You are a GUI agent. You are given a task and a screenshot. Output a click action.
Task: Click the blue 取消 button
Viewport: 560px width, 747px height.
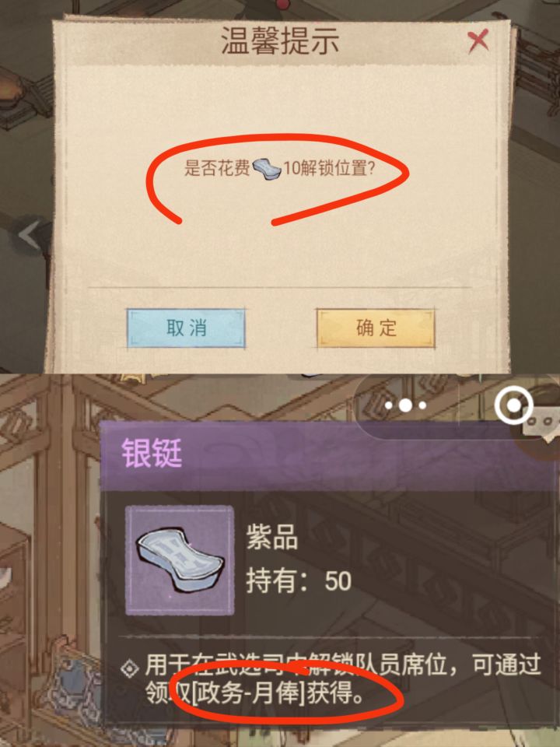coord(186,328)
